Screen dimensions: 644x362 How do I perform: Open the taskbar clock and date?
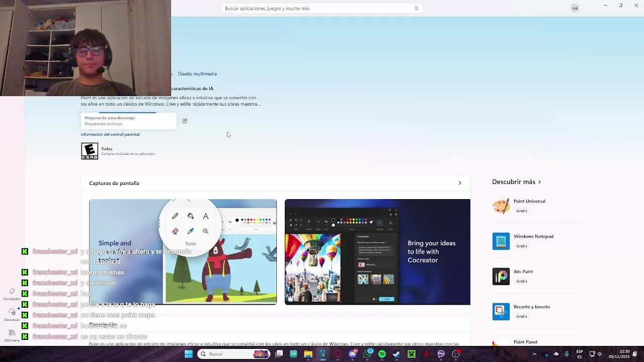[x=619, y=354]
